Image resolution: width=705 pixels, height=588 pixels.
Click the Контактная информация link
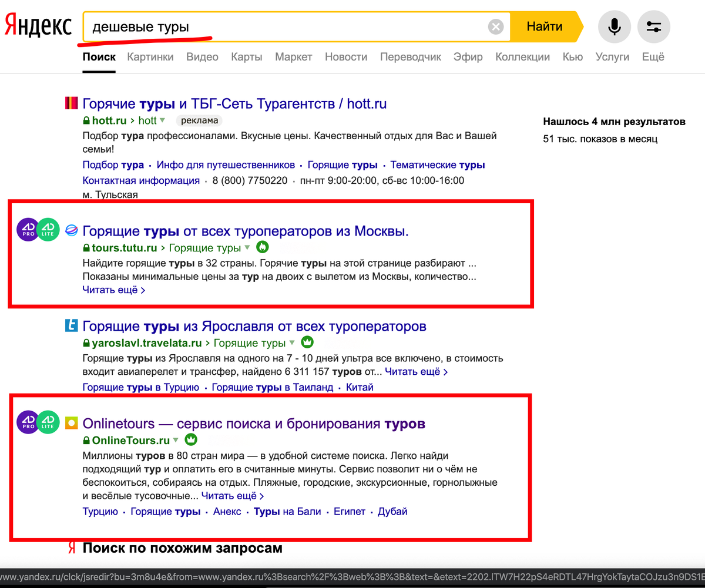tap(141, 180)
